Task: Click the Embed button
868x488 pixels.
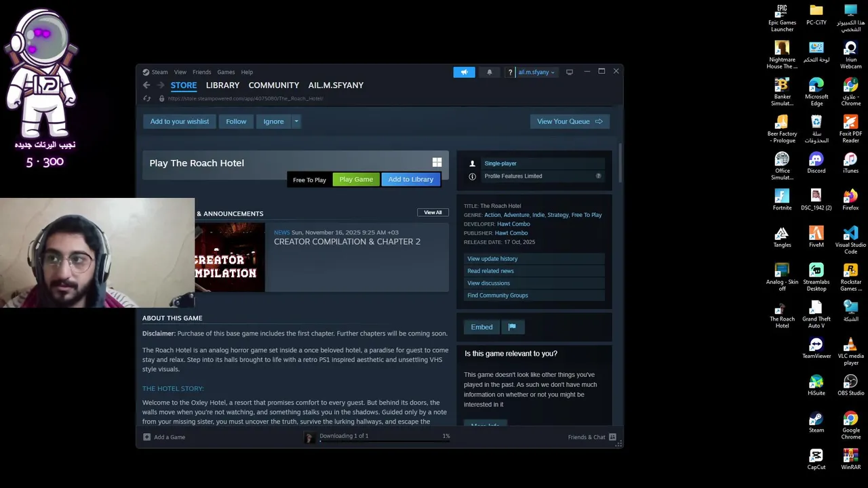Action: (481, 327)
